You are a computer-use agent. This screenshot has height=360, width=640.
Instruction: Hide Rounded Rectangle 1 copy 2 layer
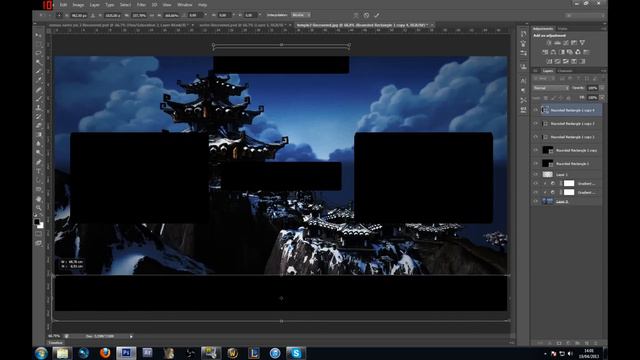point(536,137)
